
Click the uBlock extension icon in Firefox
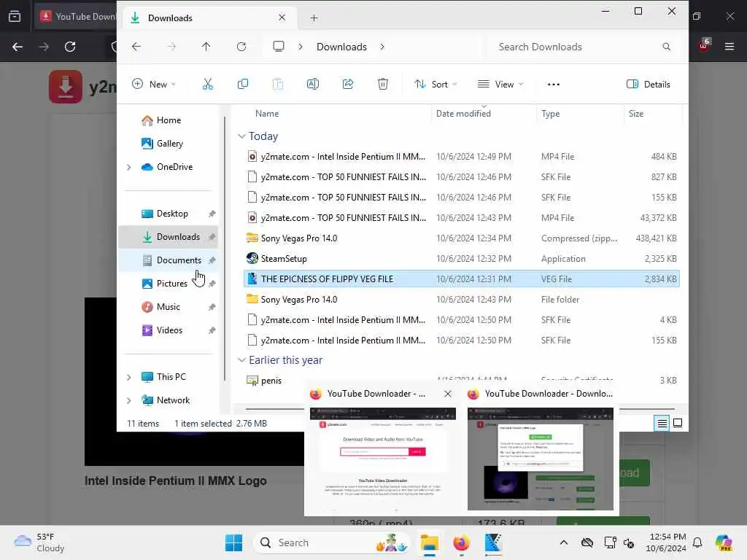coord(704,45)
